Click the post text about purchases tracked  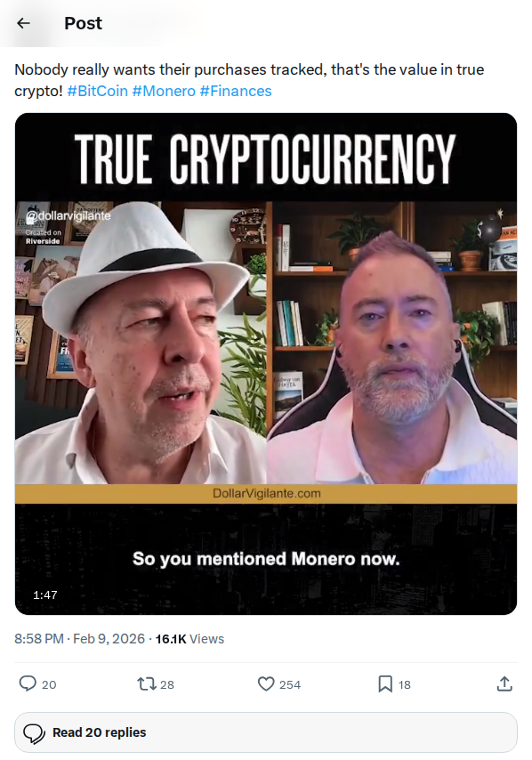click(x=249, y=80)
